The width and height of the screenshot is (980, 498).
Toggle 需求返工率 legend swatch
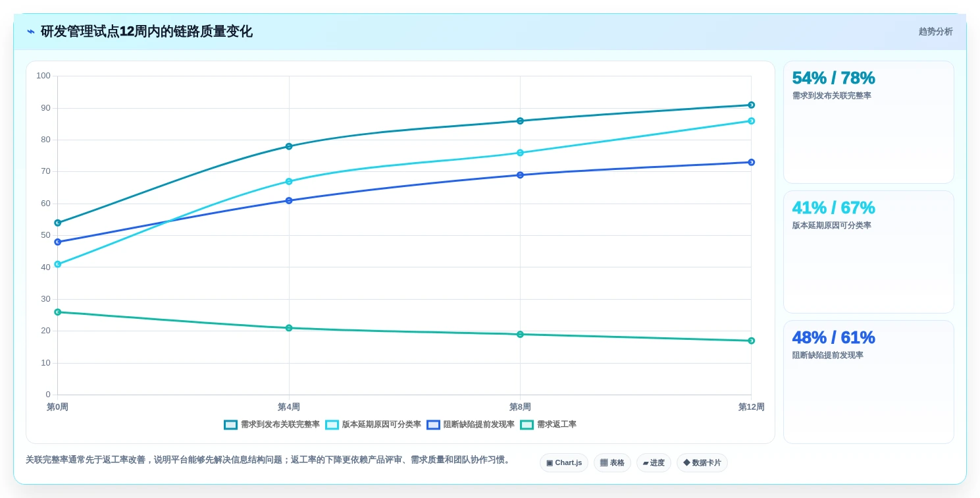527,425
